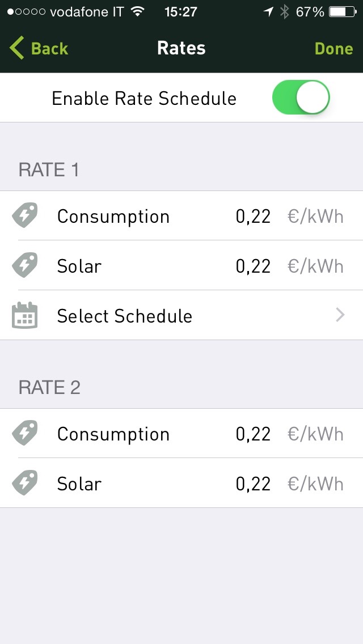Edit Rate 1 Consumption value 0,22
The image size is (363, 644).
(x=253, y=217)
